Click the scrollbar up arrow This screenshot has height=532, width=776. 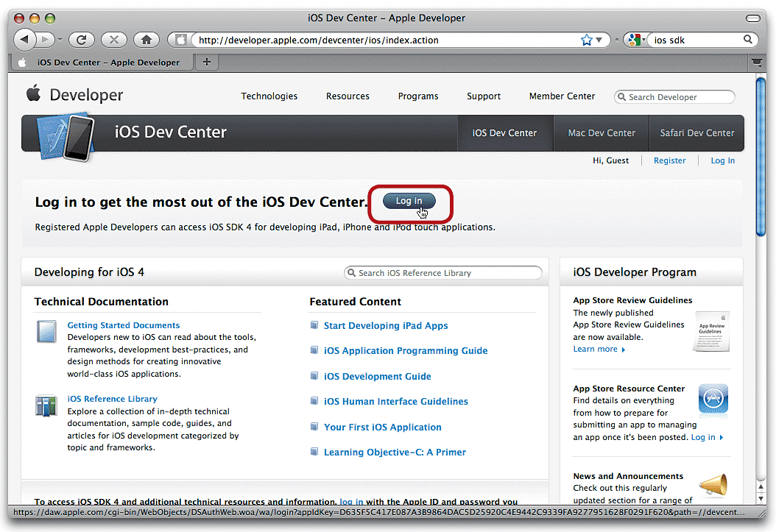761,487
